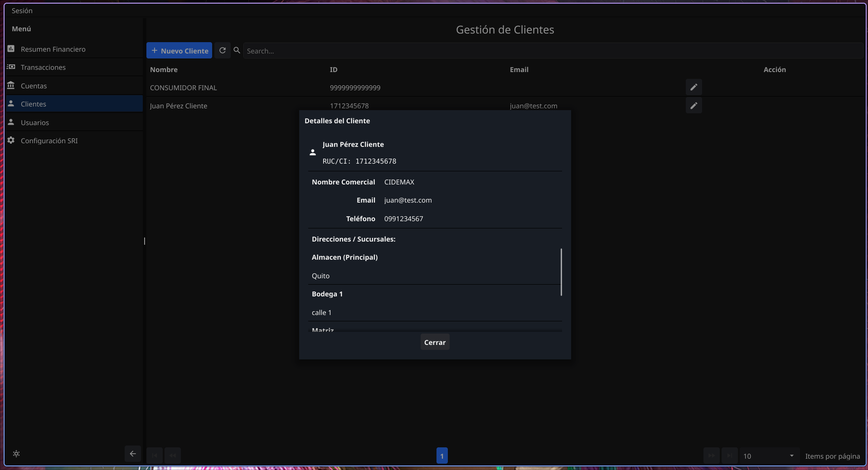The width and height of the screenshot is (868, 470).
Task: Open the items per page dropdown
Action: pos(768,455)
